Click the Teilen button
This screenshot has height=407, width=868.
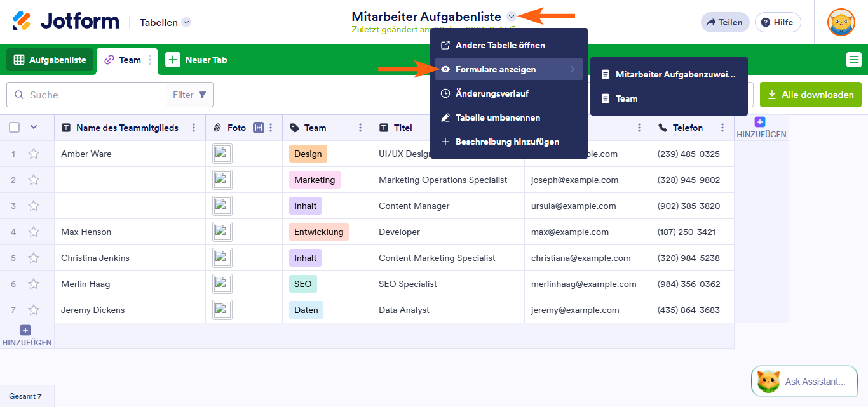coord(724,22)
